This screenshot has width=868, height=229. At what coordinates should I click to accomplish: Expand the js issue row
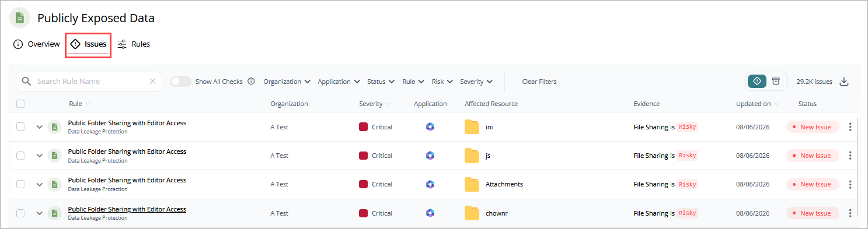pos(40,156)
